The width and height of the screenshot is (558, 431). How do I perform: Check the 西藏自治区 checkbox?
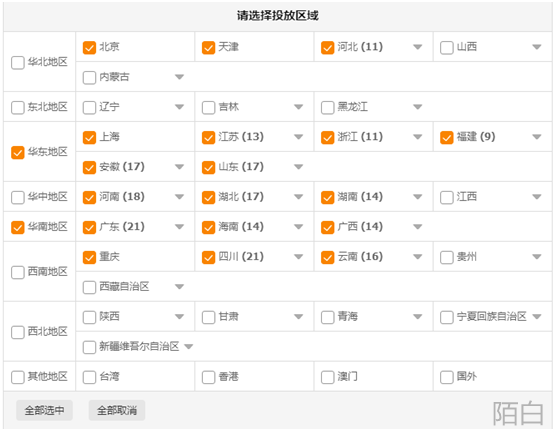pyautogui.click(x=89, y=287)
